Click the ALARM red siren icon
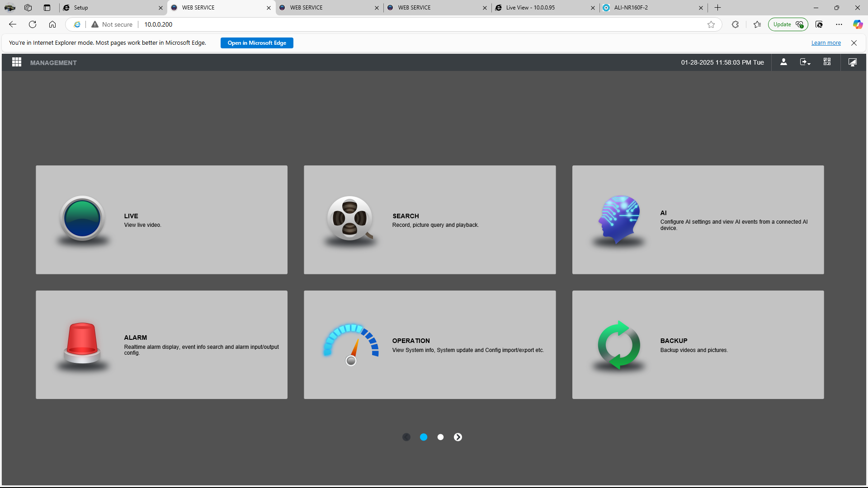This screenshot has height=488, width=868. point(82,343)
